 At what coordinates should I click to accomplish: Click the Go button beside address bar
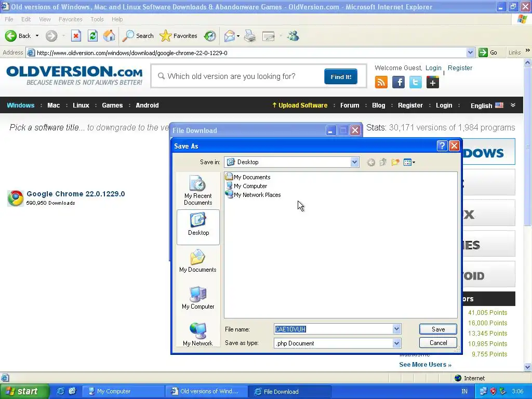[488, 52]
